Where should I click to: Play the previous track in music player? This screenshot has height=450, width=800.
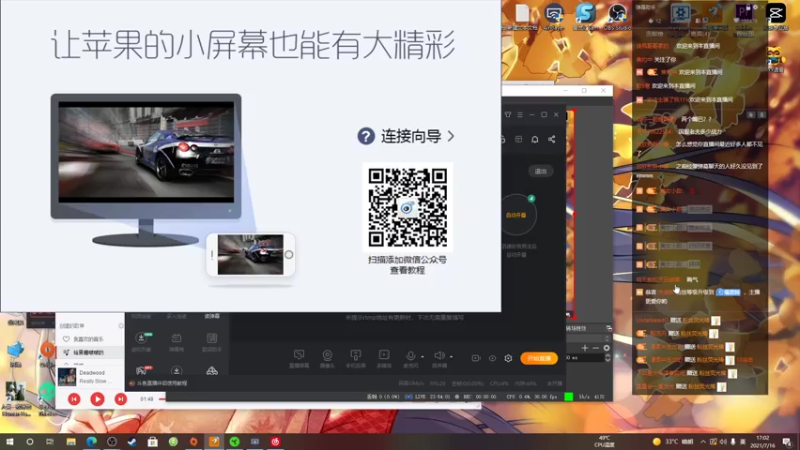pos(74,399)
